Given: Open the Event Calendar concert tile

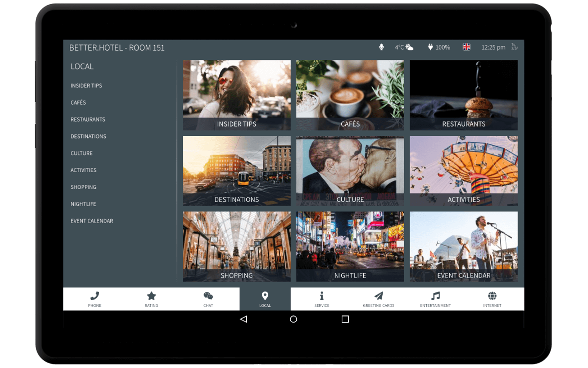Looking at the screenshot, I should [464, 246].
